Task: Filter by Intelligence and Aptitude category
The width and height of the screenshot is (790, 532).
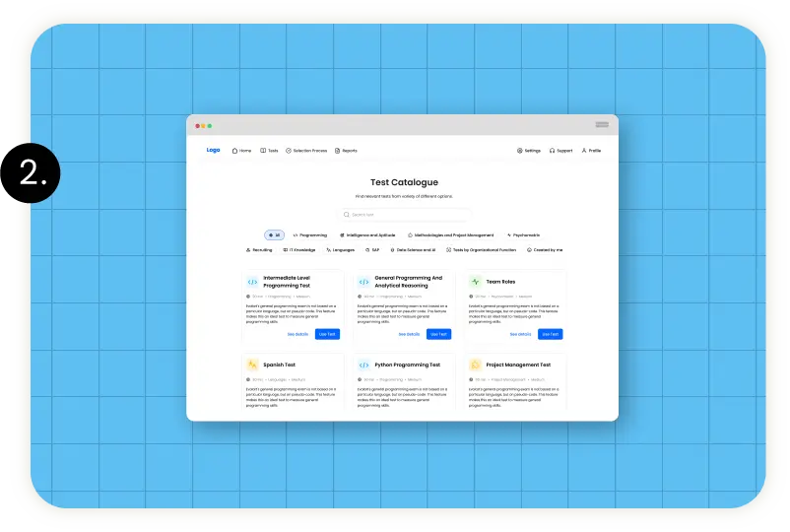Action: (367, 235)
